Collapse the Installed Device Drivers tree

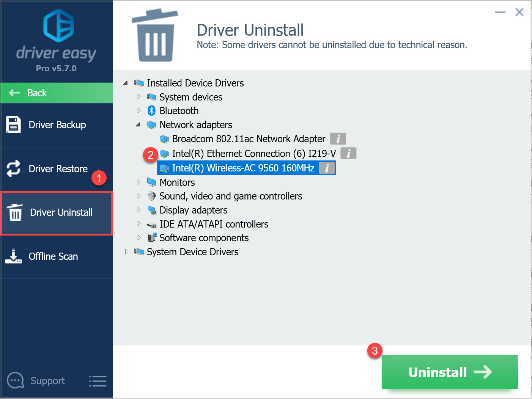(x=126, y=83)
